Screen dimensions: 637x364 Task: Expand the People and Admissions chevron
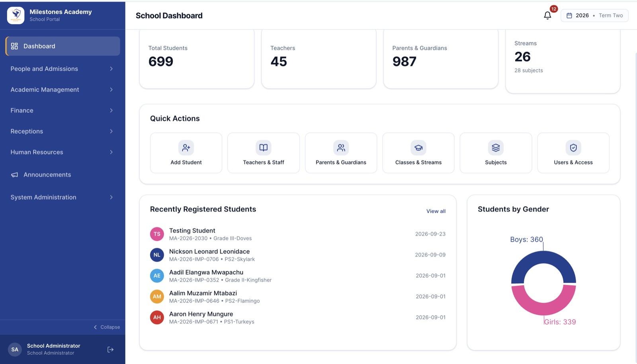111,69
